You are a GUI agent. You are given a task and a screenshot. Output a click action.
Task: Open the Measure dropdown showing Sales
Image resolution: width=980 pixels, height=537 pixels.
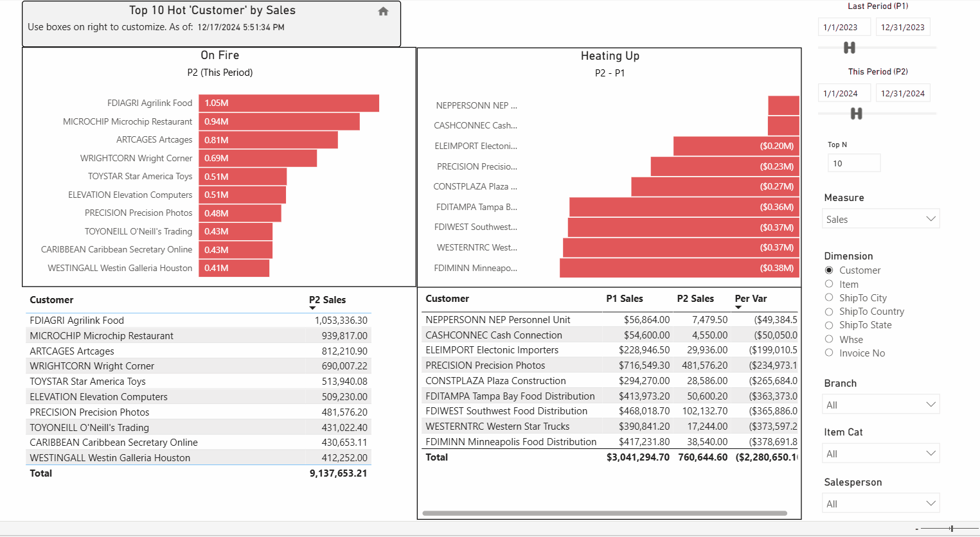pos(880,219)
